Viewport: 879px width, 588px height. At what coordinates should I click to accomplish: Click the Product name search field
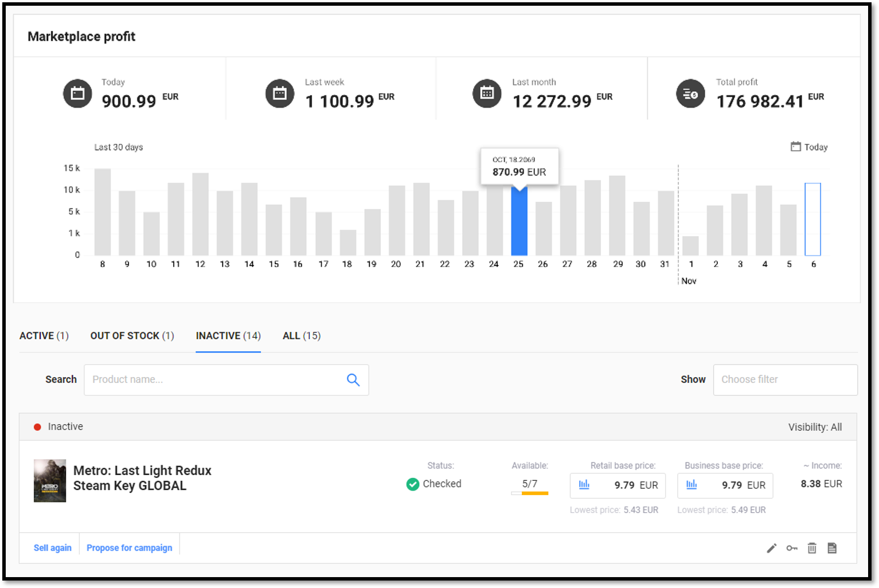coord(215,380)
